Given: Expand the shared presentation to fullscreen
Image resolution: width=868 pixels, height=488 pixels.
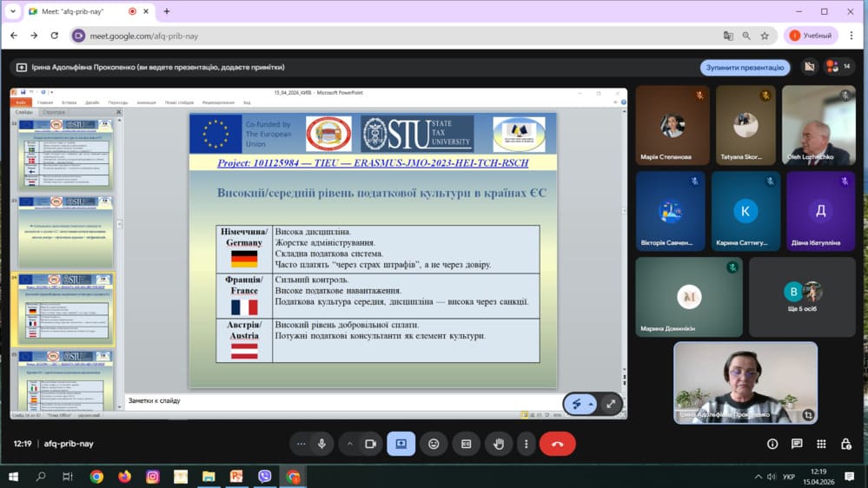Looking at the screenshot, I should [611, 404].
